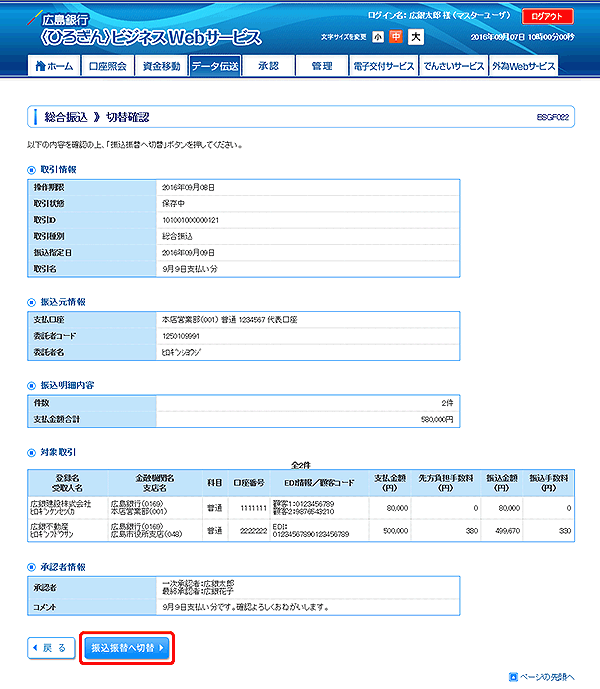Click the payment amount 500,000
This screenshot has height=689, width=600.
coord(396,531)
